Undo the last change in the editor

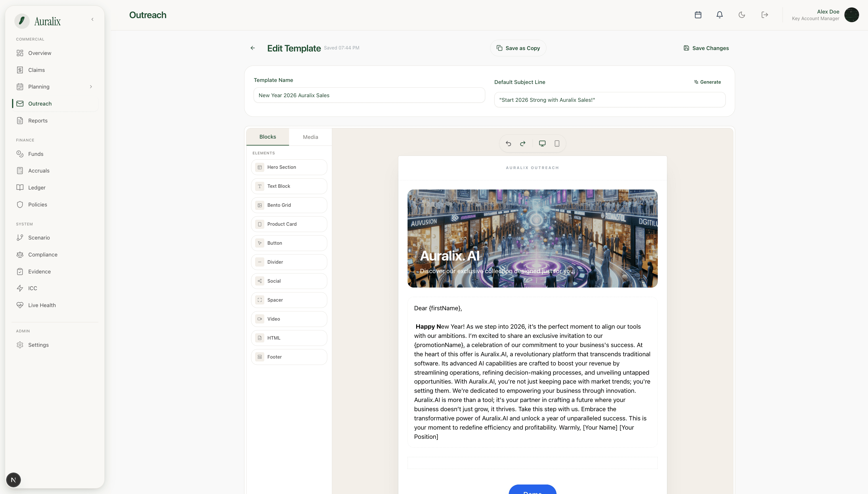pyautogui.click(x=508, y=143)
